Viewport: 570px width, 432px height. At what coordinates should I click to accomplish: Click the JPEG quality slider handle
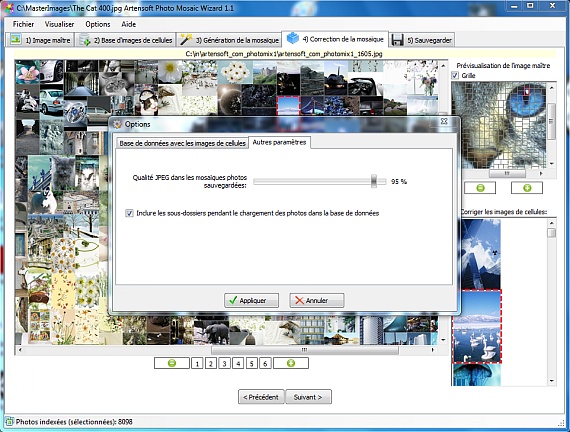point(374,181)
